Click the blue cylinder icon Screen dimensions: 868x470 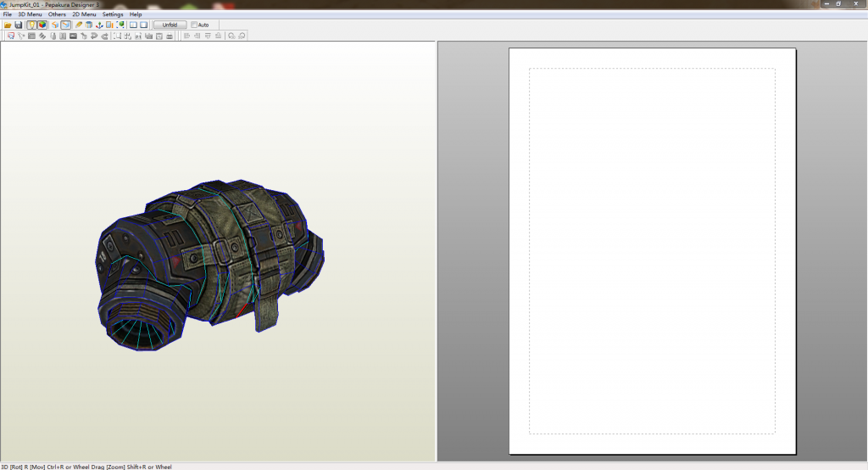coord(88,25)
